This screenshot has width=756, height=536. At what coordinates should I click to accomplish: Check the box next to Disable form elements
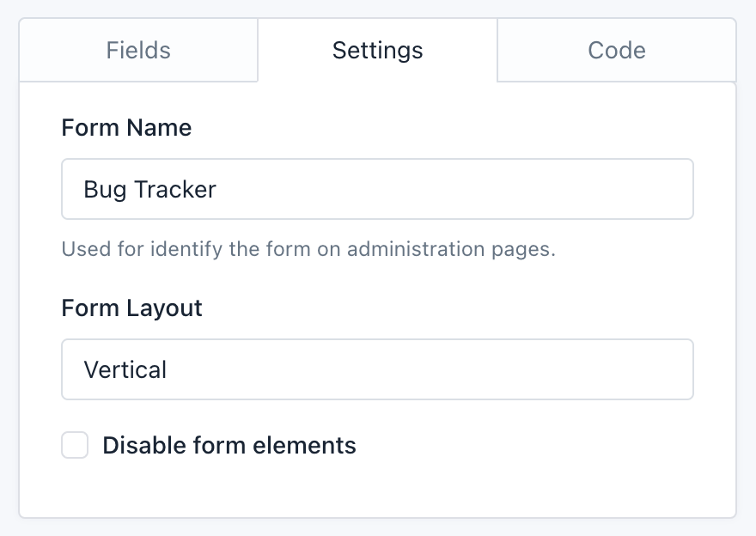(x=74, y=445)
